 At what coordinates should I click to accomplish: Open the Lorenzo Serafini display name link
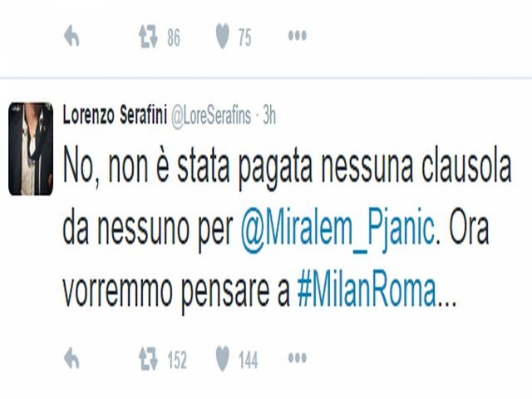pyautogui.click(x=115, y=116)
